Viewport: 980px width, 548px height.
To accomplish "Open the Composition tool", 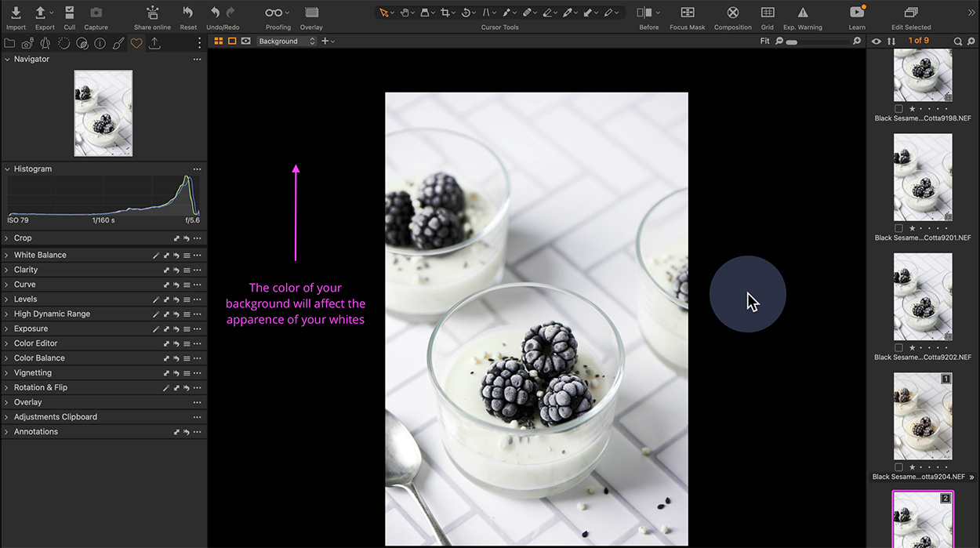I will point(732,13).
